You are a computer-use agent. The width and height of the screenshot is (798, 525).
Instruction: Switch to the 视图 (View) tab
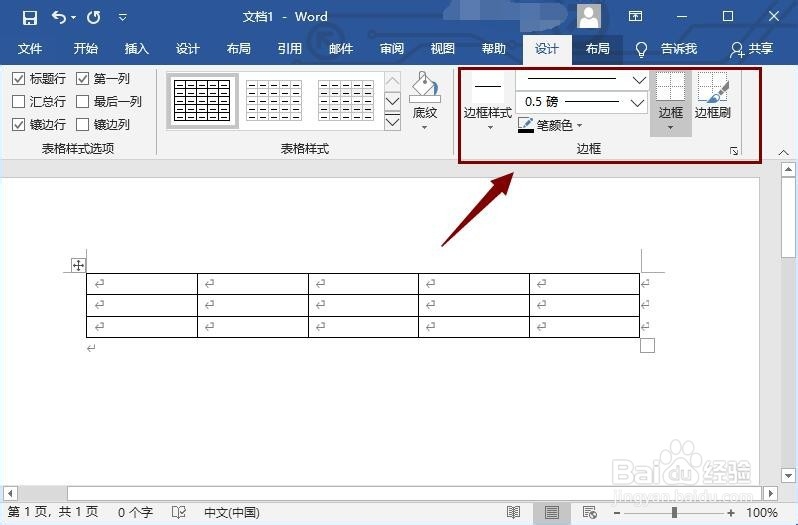pyautogui.click(x=442, y=49)
